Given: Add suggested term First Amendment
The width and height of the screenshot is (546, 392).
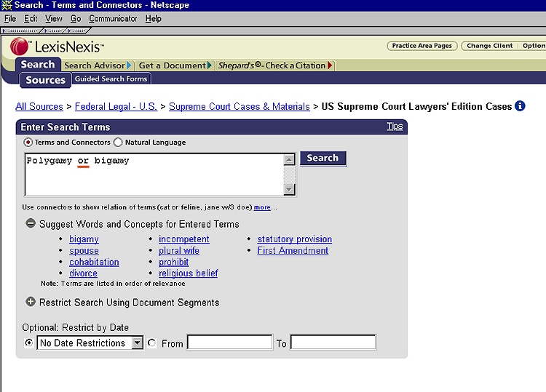Looking at the screenshot, I should [x=293, y=250].
